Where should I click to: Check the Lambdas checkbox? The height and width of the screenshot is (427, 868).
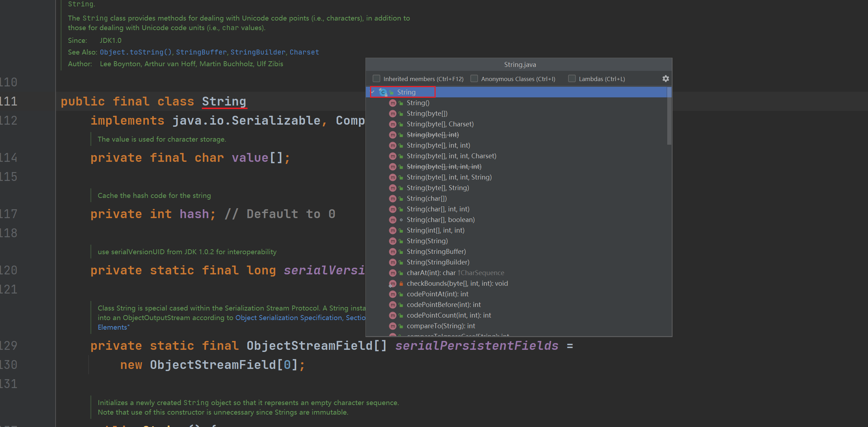572,79
